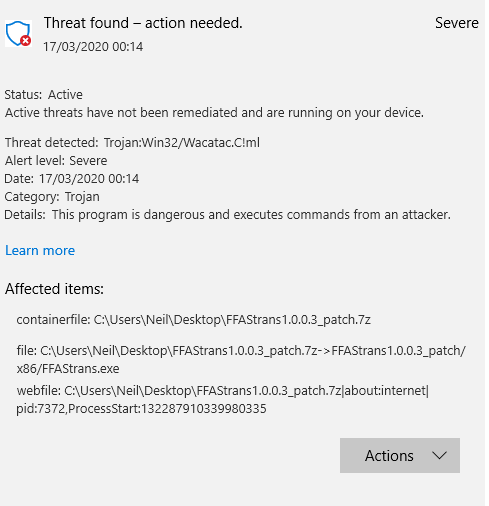
Task: Click the Alert level: Severe line
Action: tap(56, 161)
